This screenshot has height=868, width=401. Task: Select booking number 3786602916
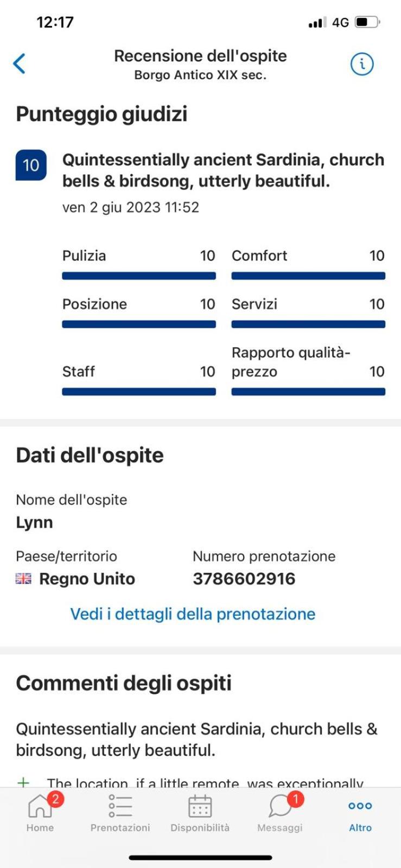[244, 579]
